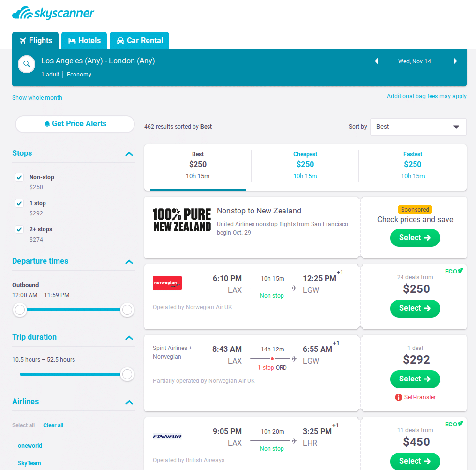The width and height of the screenshot is (476, 470).
Task: Open the Sort by dropdown
Action: (x=418, y=127)
